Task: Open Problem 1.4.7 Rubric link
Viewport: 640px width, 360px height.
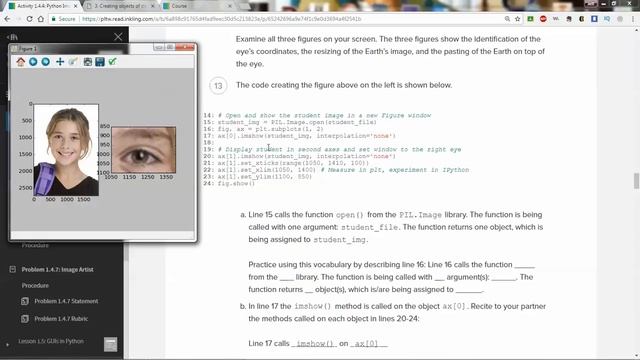Action: [x=61, y=319]
